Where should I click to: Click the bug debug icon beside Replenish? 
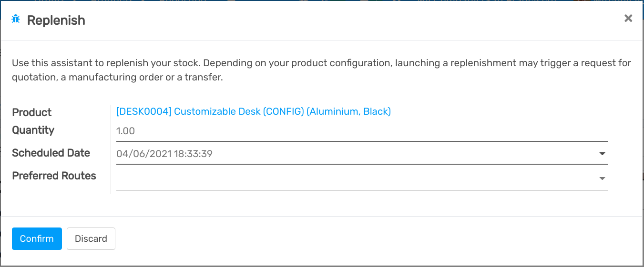pos(16,20)
